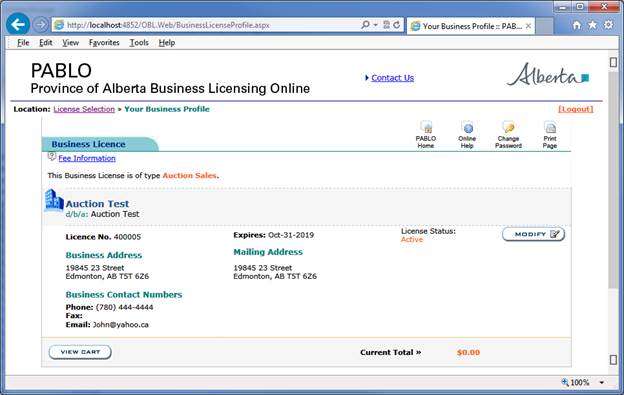Click the email John@yahoo.ca
The image size is (624, 395).
[x=121, y=325]
